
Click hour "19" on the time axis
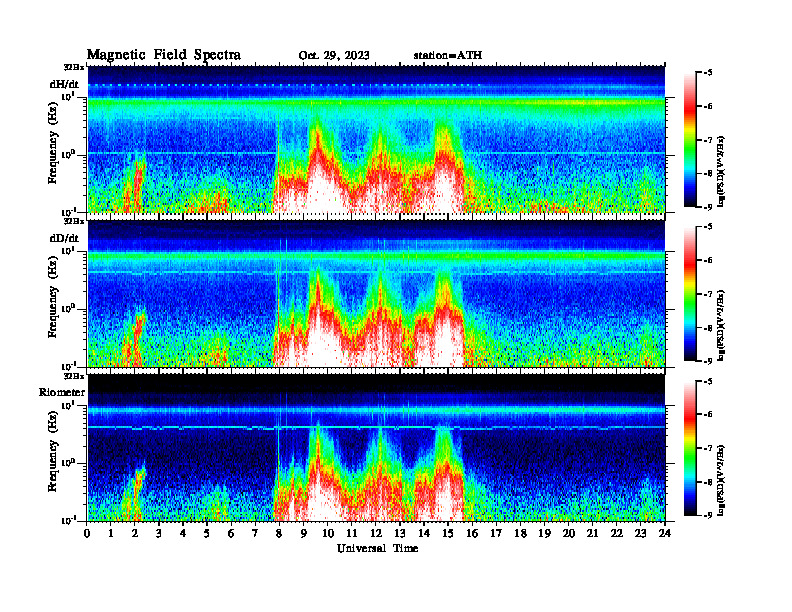(x=544, y=533)
